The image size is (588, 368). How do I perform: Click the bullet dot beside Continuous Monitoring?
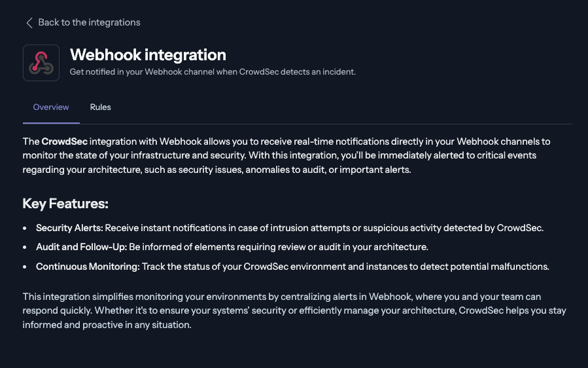click(25, 267)
